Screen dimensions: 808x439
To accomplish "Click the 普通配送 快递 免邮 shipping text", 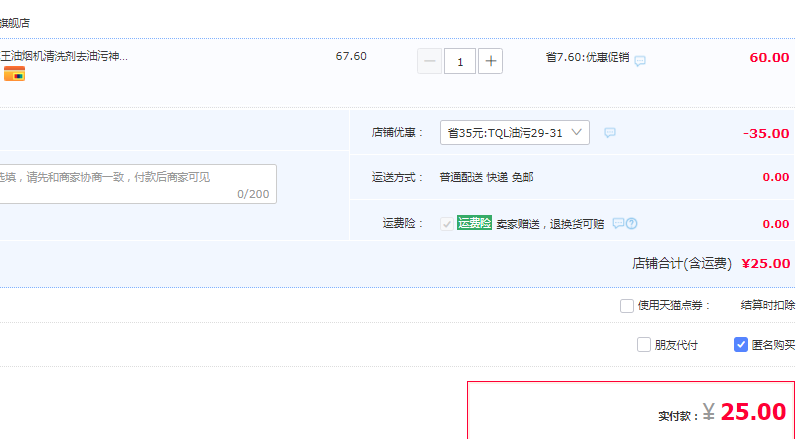I will coord(486,177).
